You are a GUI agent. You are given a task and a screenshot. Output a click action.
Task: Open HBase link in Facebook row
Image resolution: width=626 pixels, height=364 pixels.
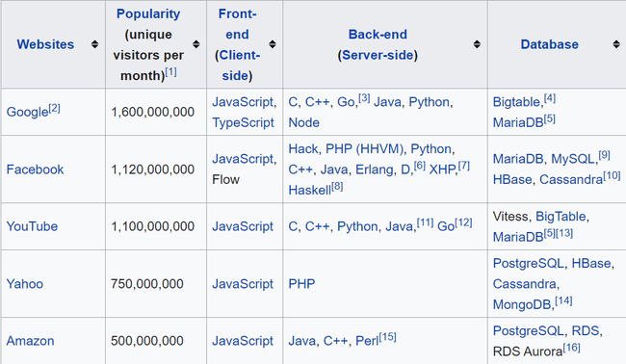click(x=512, y=180)
